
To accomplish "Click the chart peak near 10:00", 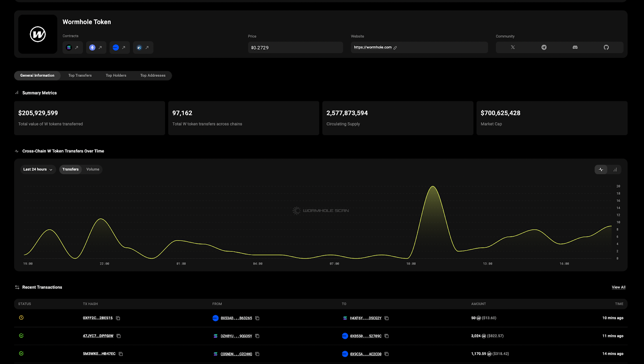I will pos(433,187).
